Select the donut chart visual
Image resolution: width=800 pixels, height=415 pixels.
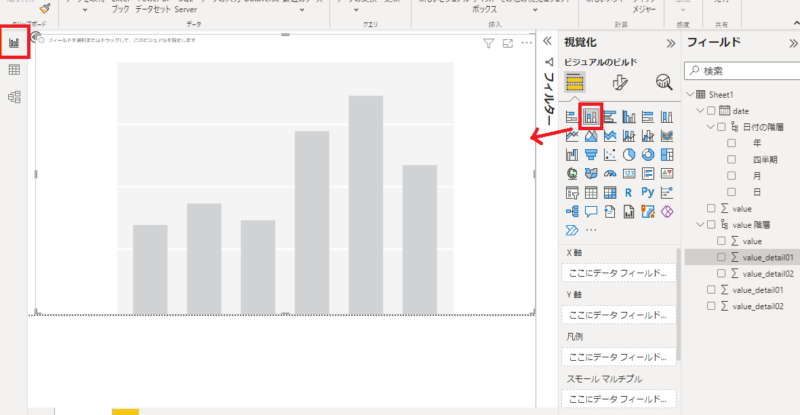click(647, 155)
